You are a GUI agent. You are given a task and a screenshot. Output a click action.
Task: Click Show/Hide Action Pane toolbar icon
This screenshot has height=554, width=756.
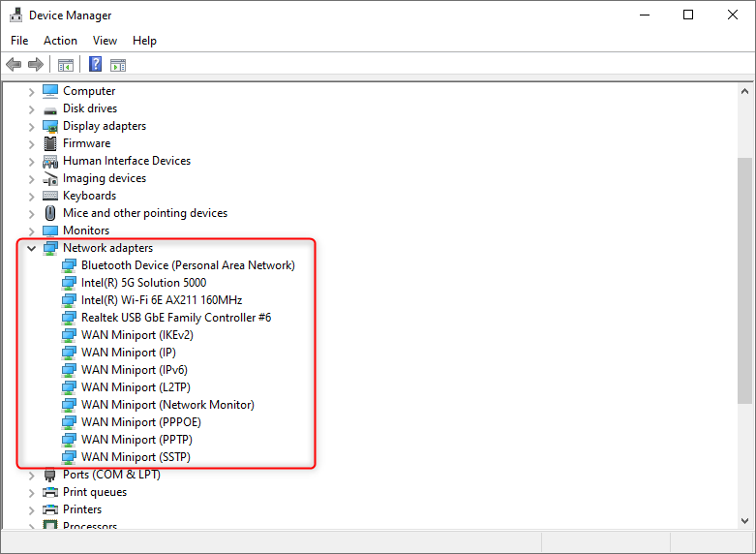click(118, 65)
